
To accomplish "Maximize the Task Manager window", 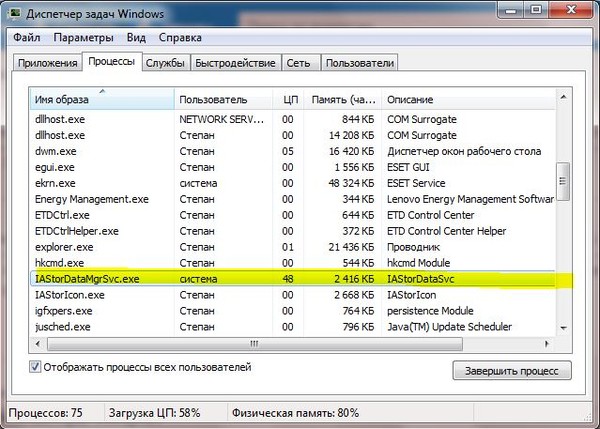I will pos(536,10).
